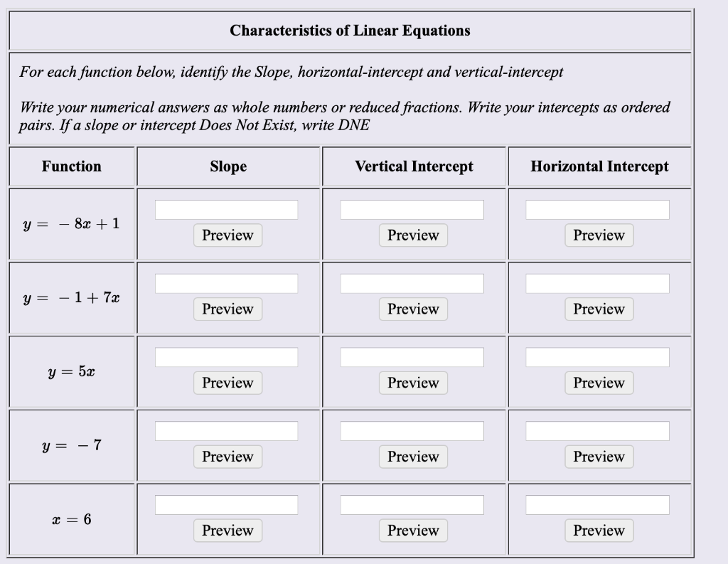
Task: Click Preview for slope of y = -7
Action: [x=227, y=457]
